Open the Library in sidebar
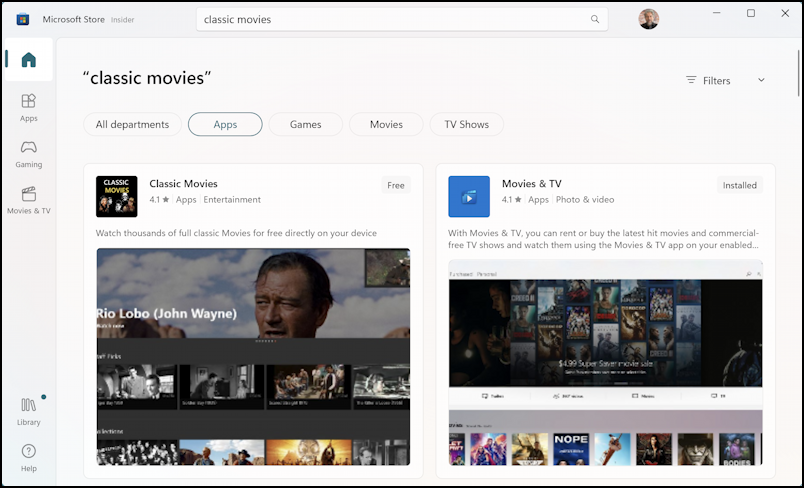The height and width of the screenshot is (488, 804). point(29,411)
